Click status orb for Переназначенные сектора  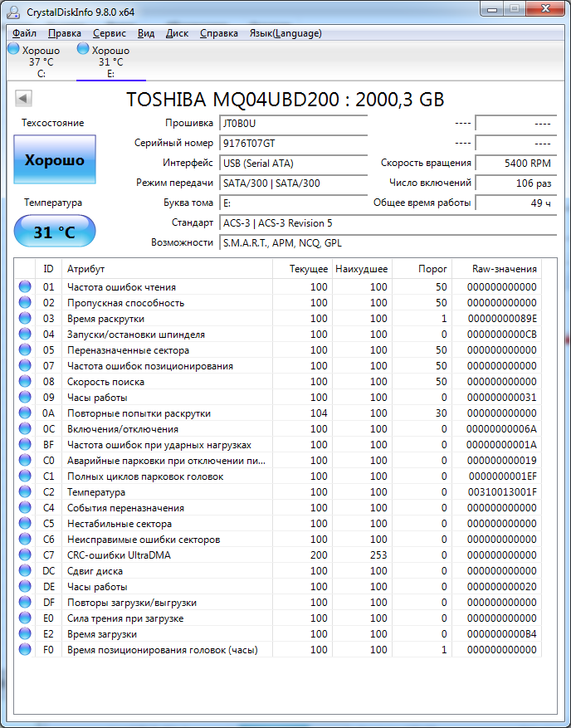pos(25,349)
